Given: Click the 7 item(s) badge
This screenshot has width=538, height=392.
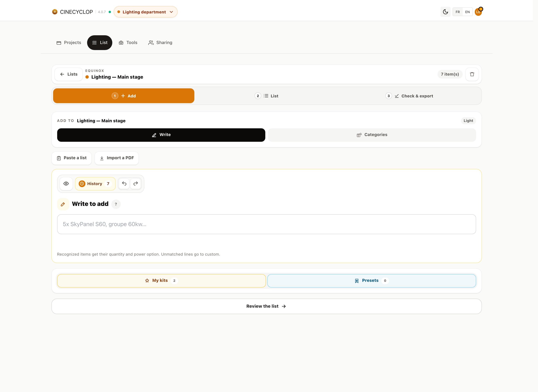Looking at the screenshot, I should click(450, 74).
